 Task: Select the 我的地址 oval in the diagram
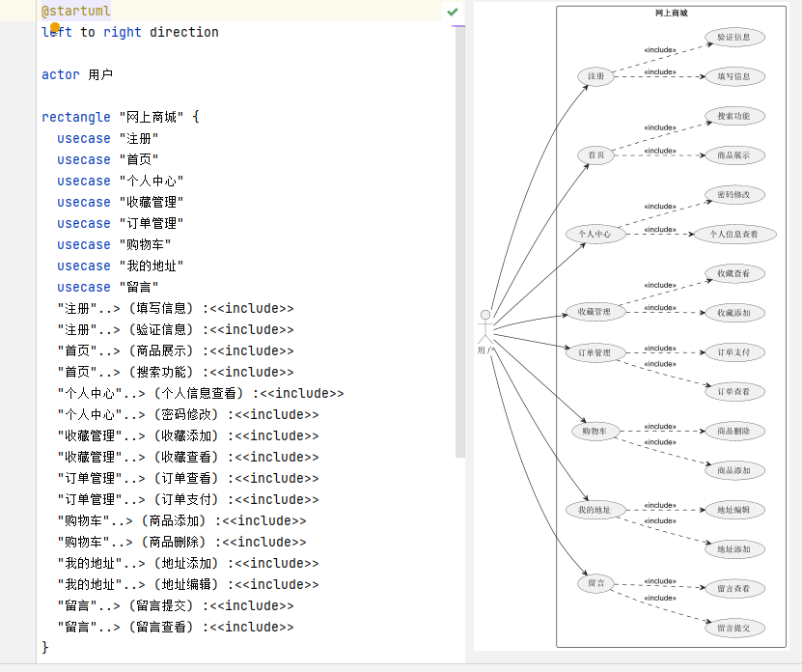595,510
